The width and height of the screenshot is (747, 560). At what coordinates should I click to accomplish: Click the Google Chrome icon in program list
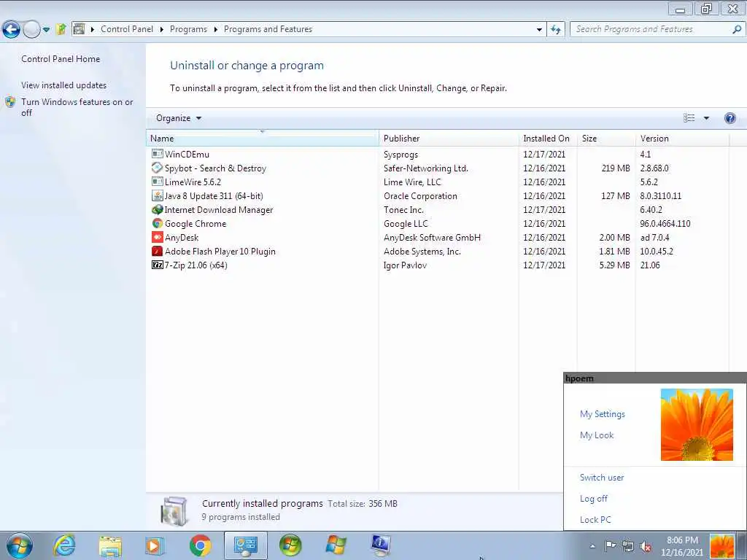pyautogui.click(x=158, y=223)
